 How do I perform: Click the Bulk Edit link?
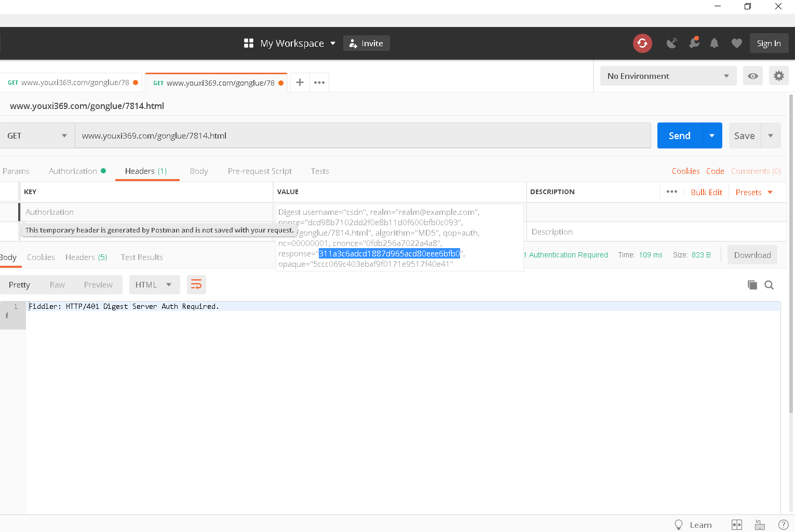click(707, 192)
